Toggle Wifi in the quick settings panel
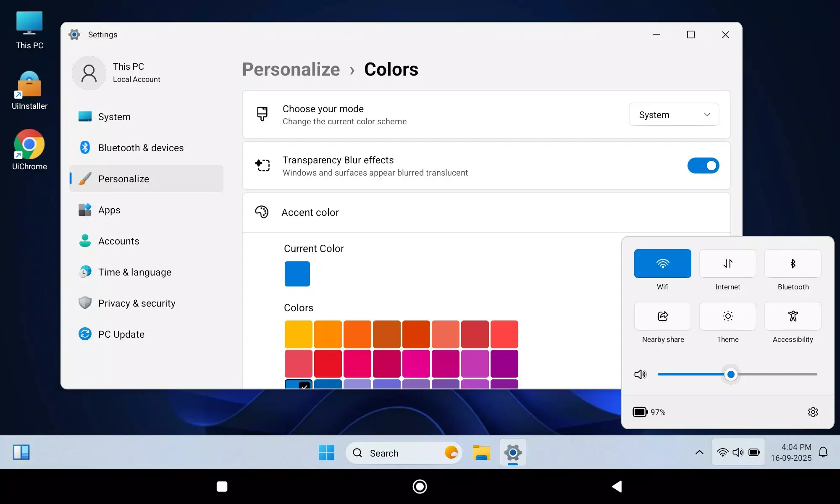The height and width of the screenshot is (504, 840). pos(663,263)
